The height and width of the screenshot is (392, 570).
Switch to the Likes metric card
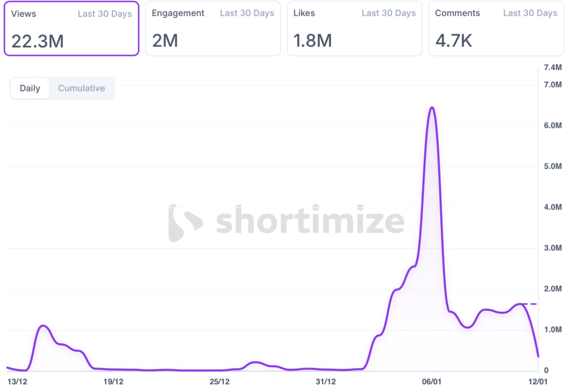click(354, 28)
